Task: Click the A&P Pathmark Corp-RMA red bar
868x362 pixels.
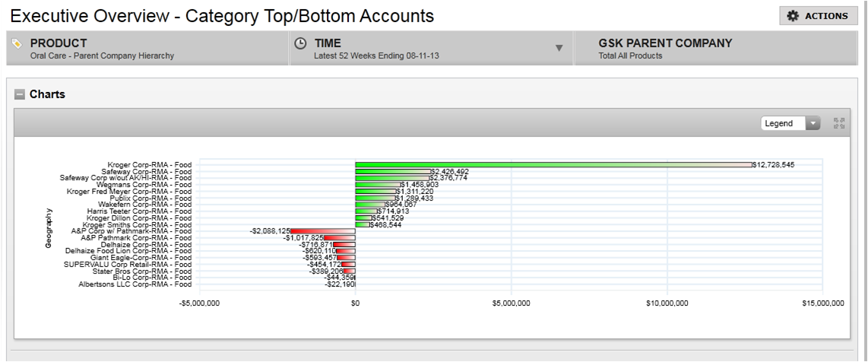Action: [339, 238]
